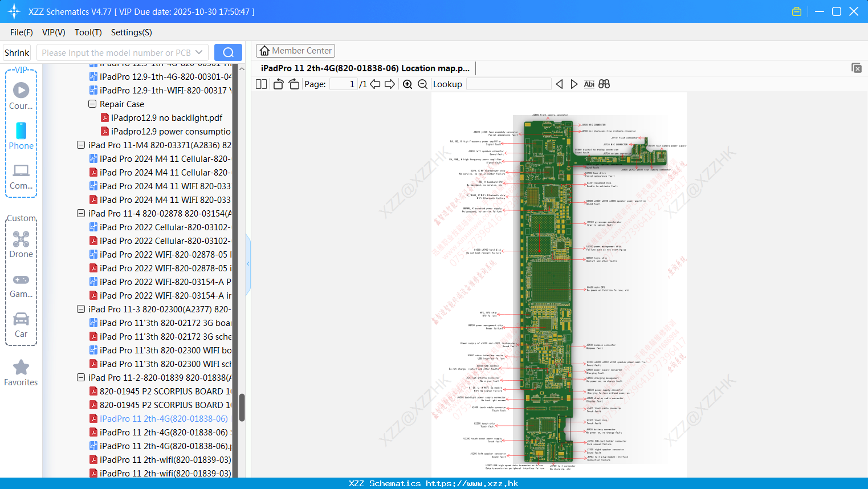Zoom in on the schematic
The height and width of the screenshot is (489, 868).
(x=407, y=84)
